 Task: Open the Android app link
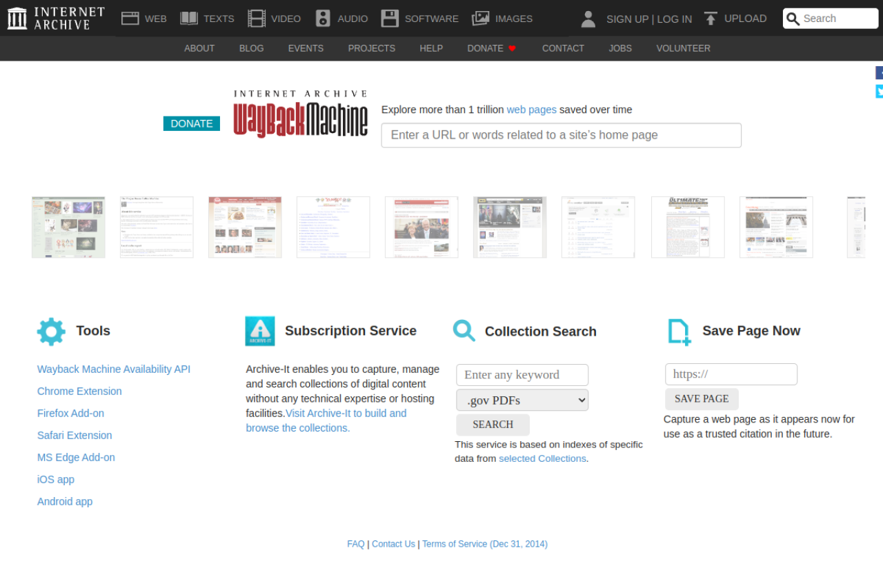pos(65,502)
